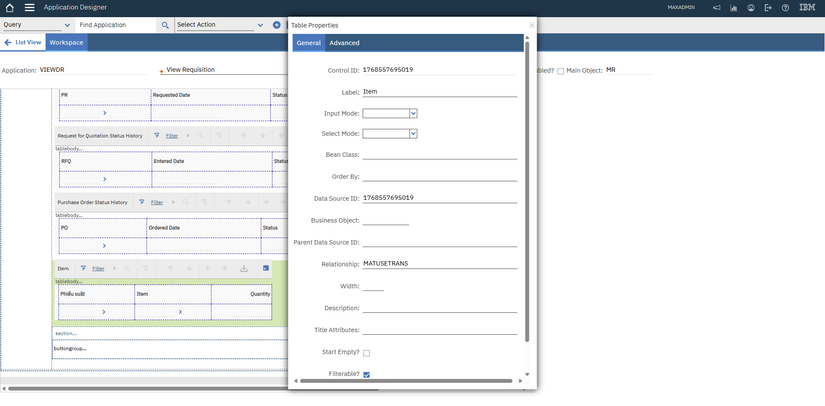Viewport: 825px width, 406px height.
Task: Click filter funnel in Purchase Order Status History
Action: pos(142,202)
